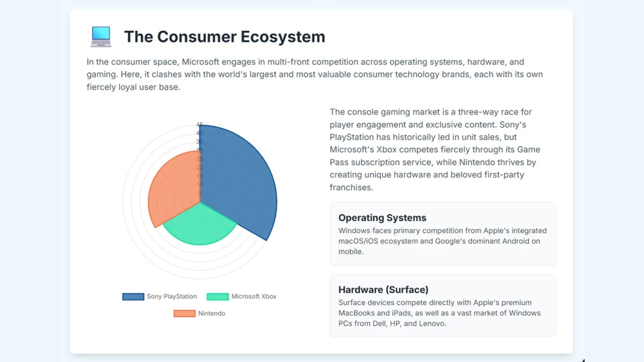Click the 40 axis tick on polar chart
The width and height of the screenshot is (644, 362).
[200, 133]
